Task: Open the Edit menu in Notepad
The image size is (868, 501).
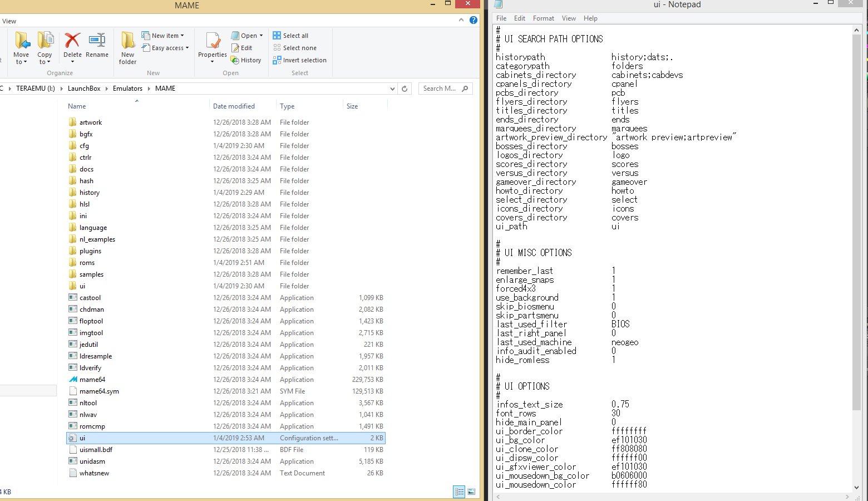Action: tap(520, 18)
